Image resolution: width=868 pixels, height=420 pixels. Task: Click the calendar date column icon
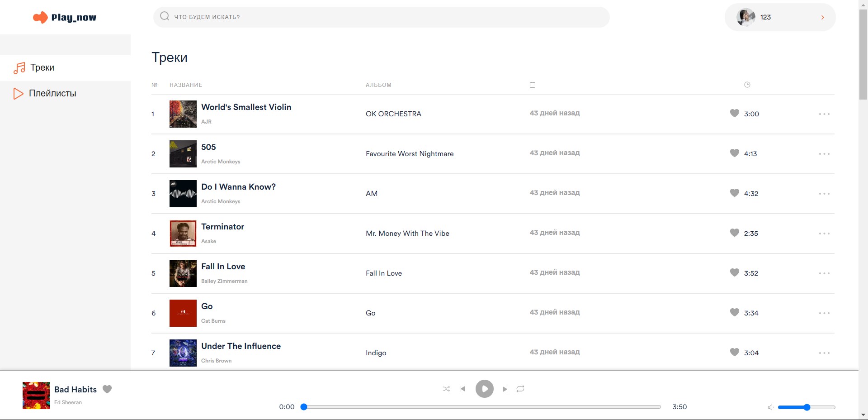533,85
